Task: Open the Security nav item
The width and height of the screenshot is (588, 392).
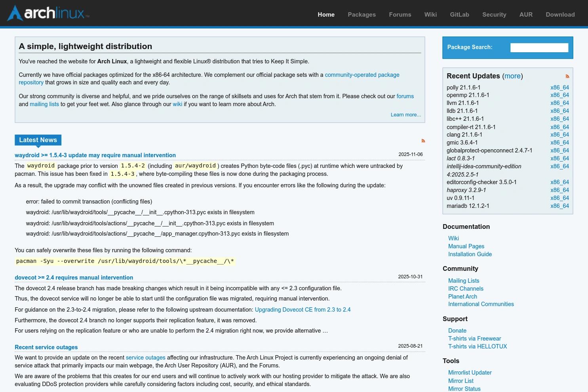Action: coord(494,15)
